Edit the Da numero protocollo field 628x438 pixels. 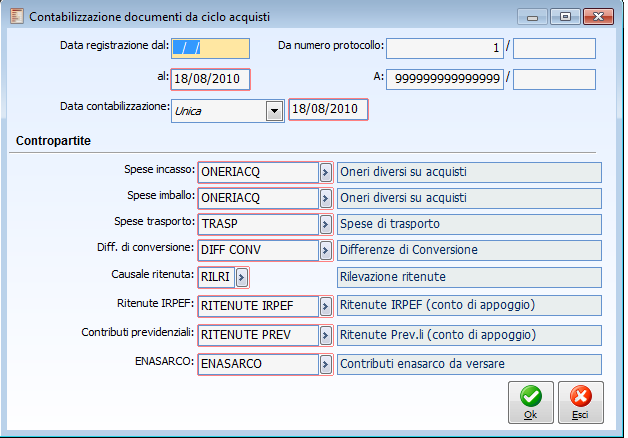(445, 48)
